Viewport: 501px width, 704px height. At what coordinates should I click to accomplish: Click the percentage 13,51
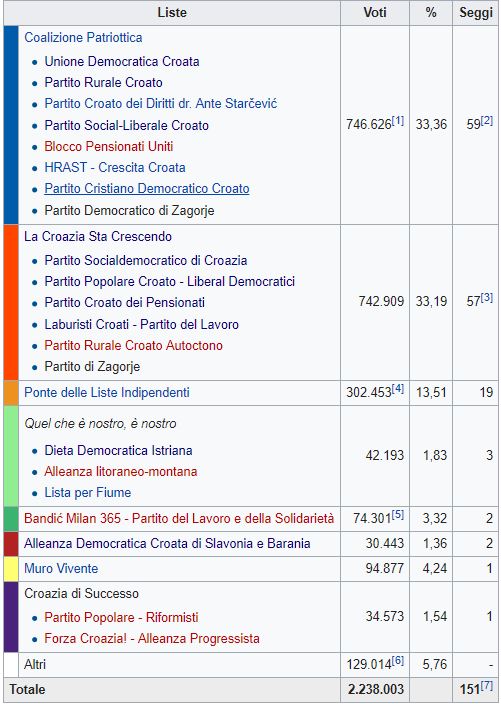431,392
